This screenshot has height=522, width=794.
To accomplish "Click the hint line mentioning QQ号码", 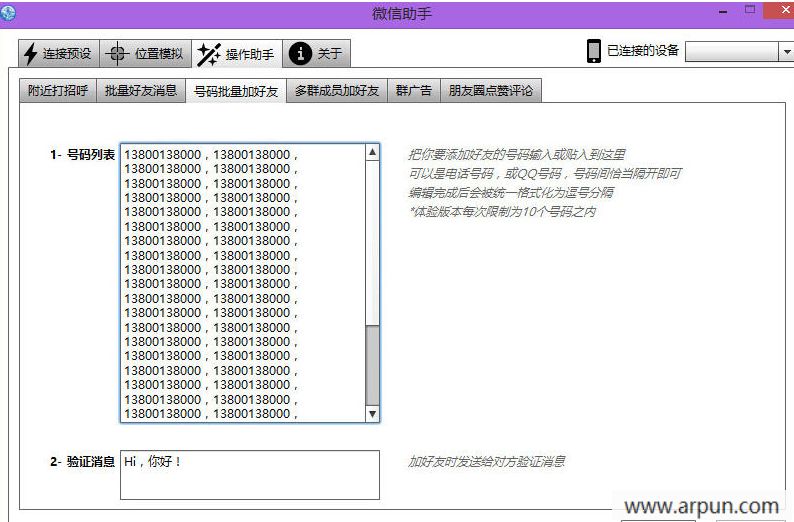I will pyautogui.click(x=545, y=174).
